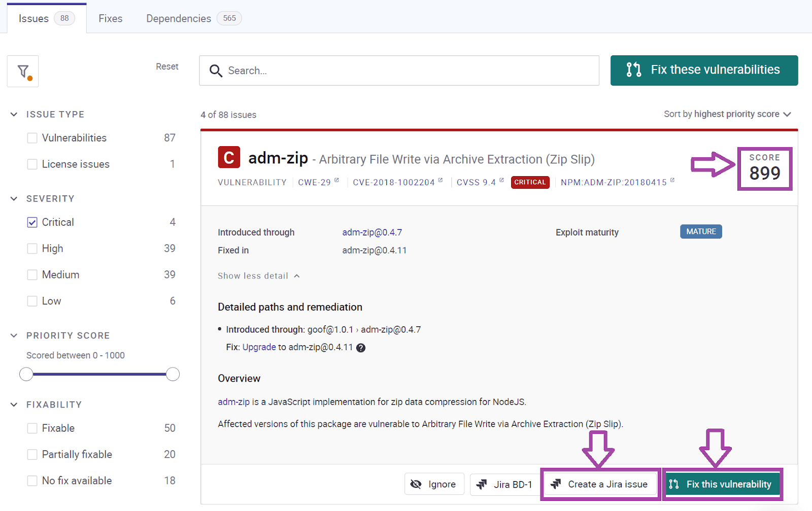Click the Fix these vulnerabilities button
The width and height of the screenshot is (812, 511).
point(704,70)
